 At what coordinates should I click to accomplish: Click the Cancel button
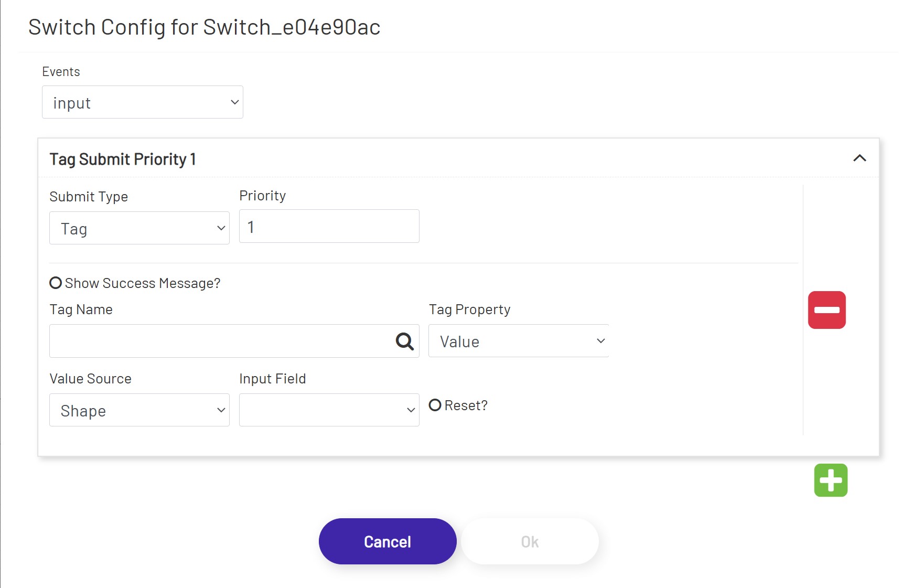click(x=387, y=541)
